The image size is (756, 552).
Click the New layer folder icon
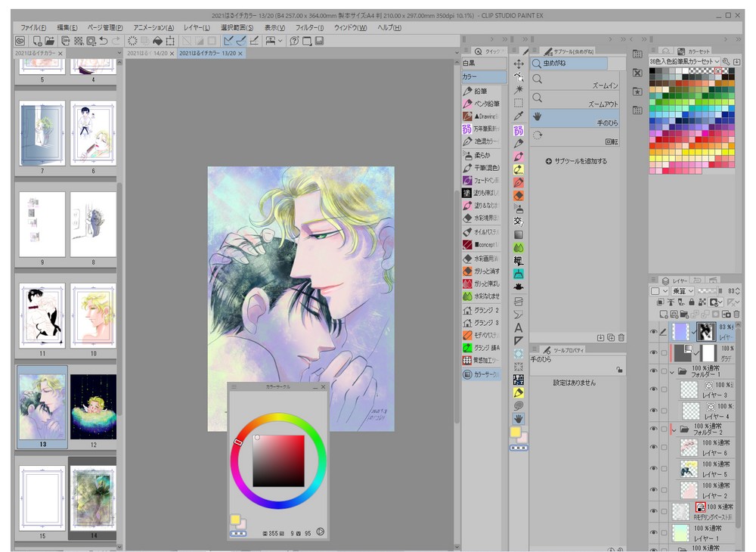pos(684,315)
